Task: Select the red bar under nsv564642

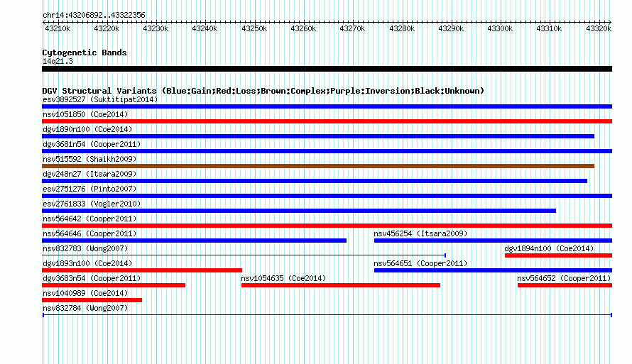Action: [x=327, y=226]
